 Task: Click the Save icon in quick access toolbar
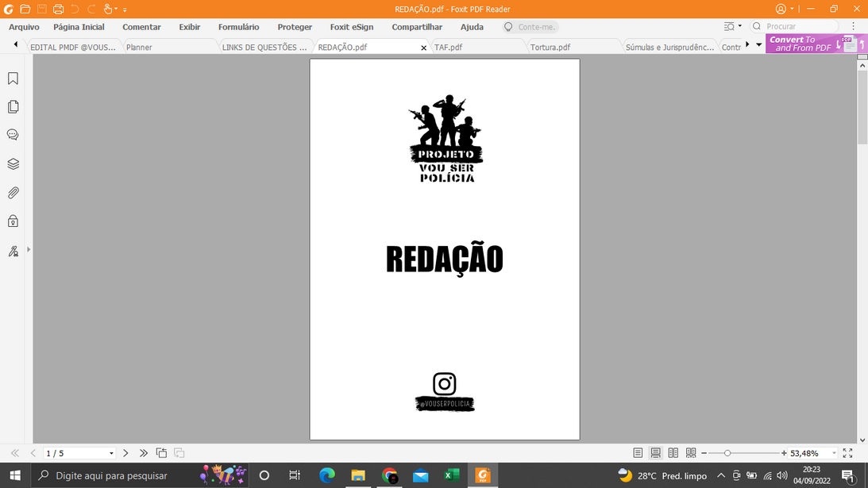click(41, 9)
